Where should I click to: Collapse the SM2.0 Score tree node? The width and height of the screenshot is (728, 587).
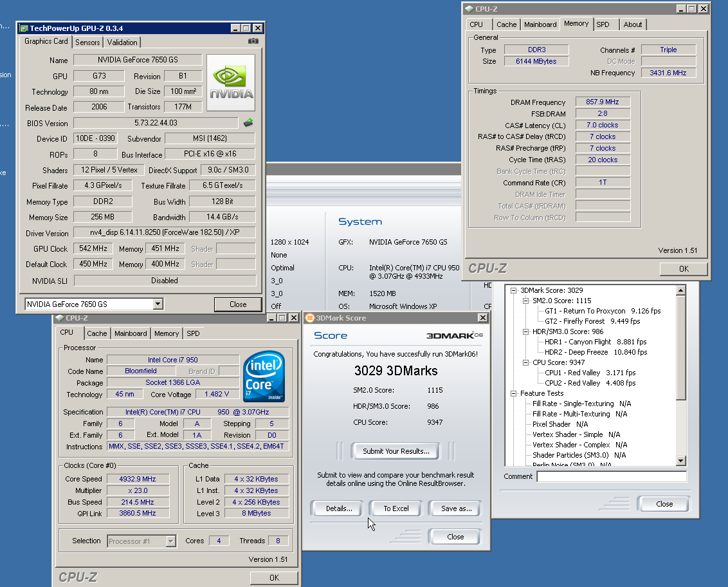point(525,301)
